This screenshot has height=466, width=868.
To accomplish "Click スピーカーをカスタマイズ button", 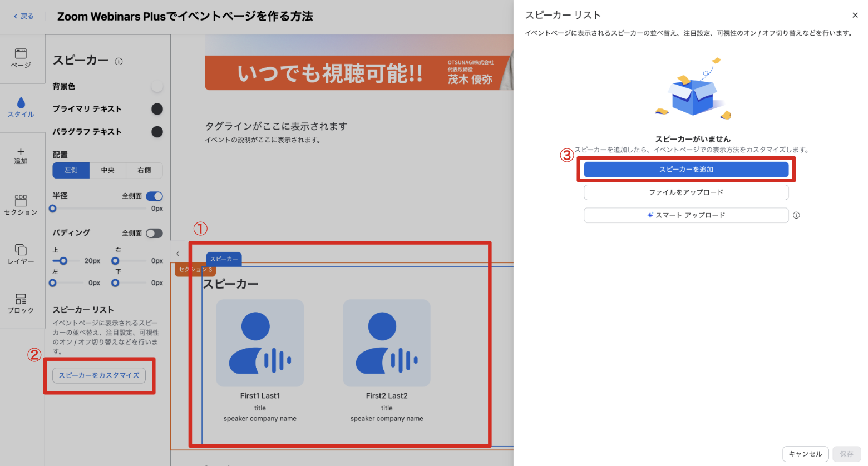I will point(99,375).
